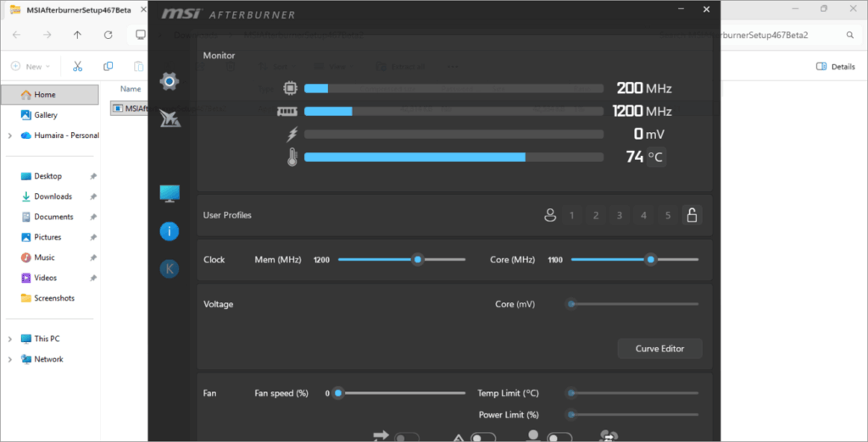Click the blue info icon in Afterburner
This screenshot has width=868, height=442.
click(170, 231)
